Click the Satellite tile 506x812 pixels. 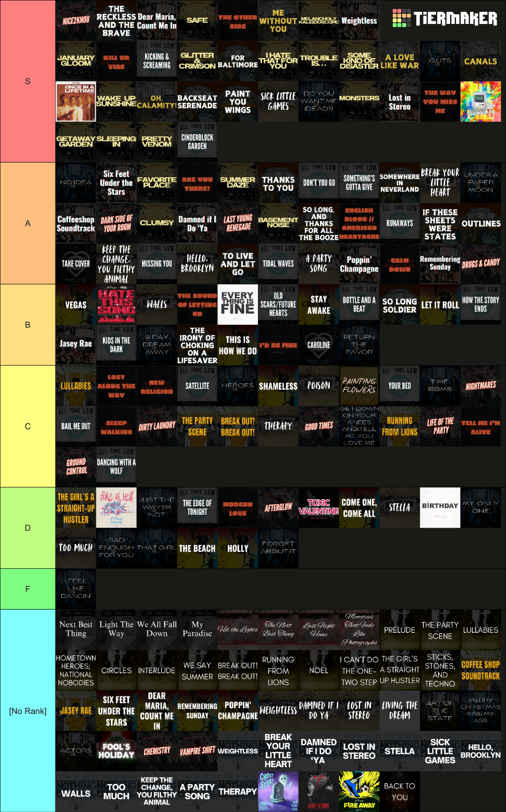pos(197,386)
